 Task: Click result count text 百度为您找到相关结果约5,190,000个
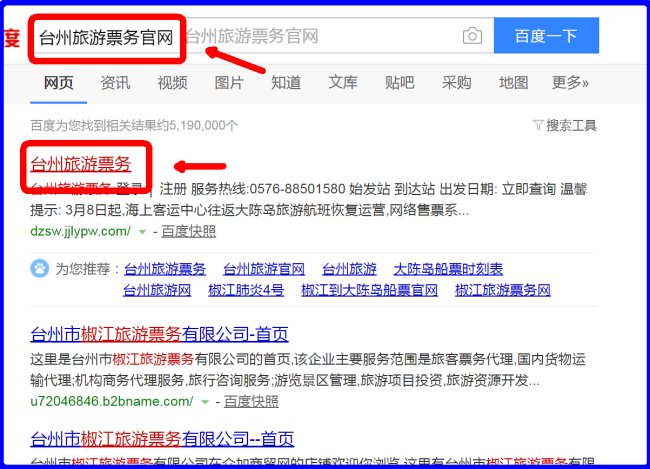[134, 125]
